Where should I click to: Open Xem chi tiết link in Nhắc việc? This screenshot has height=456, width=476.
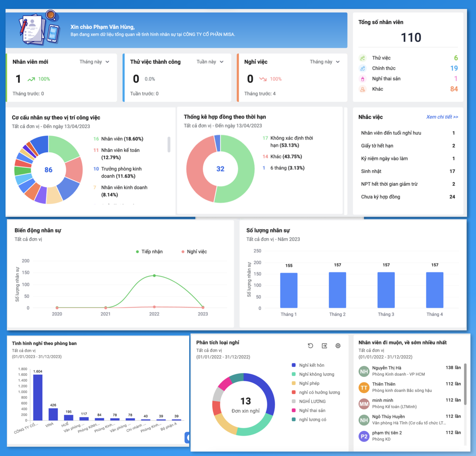point(442,117)
